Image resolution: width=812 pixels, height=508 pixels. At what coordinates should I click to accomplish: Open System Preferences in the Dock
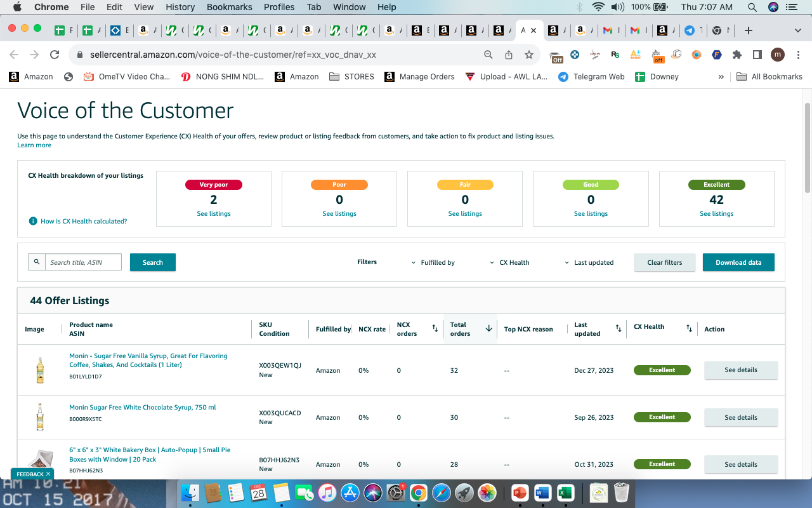[x=395, y=493]
